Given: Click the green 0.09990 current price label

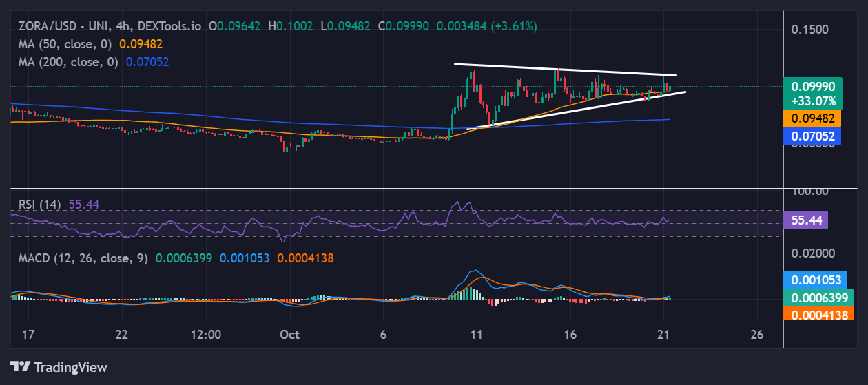Looking at the screenshot, I should coord(813,87).
